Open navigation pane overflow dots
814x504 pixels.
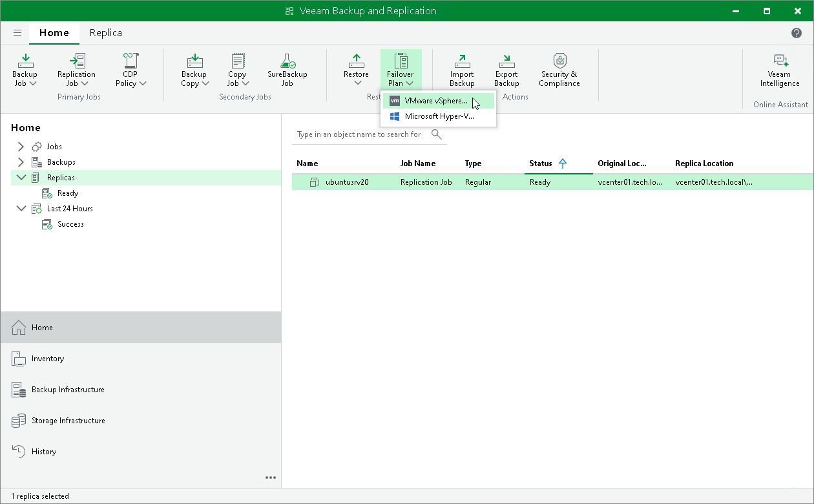[x=271, y=478]
